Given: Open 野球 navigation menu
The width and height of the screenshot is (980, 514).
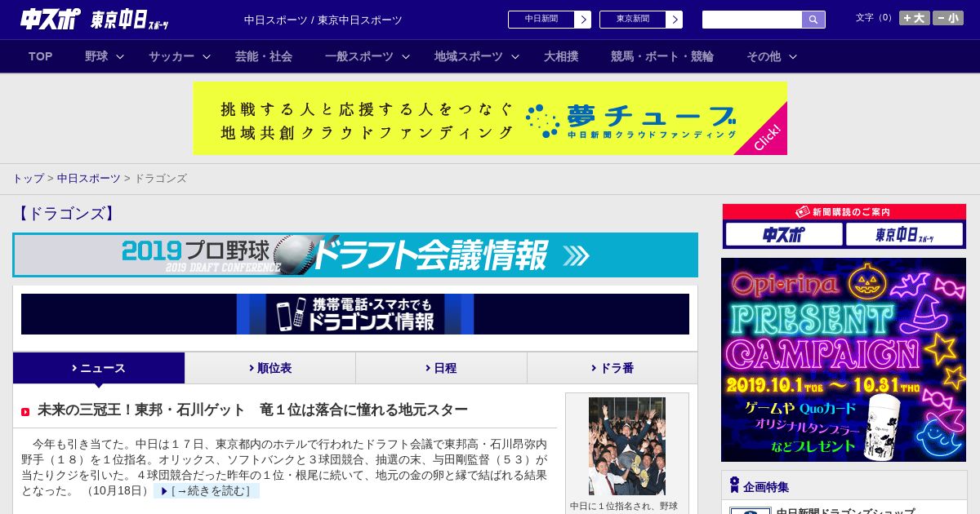Looking at the screenshot, I should click(96, 56).
